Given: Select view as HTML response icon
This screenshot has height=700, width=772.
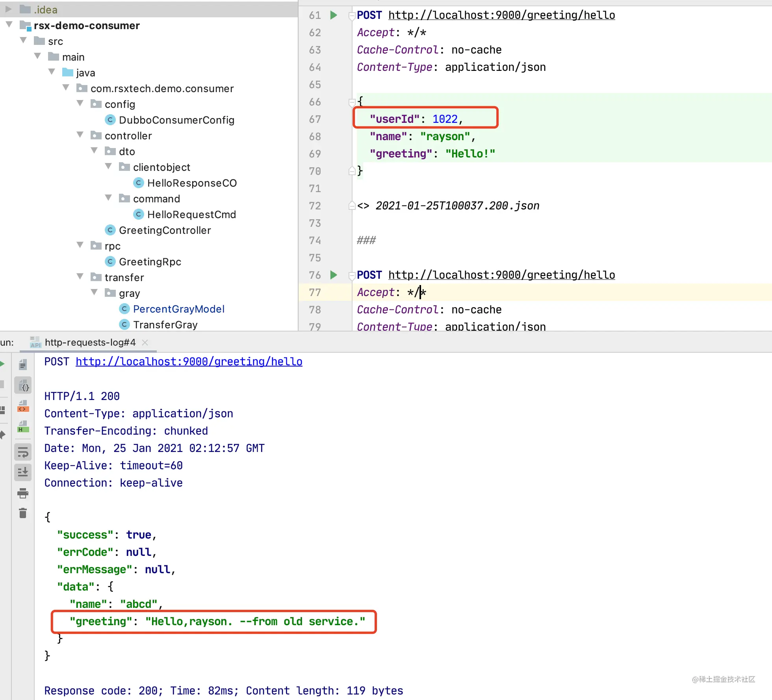Looking at the screenshot, I should coord(23,427).
